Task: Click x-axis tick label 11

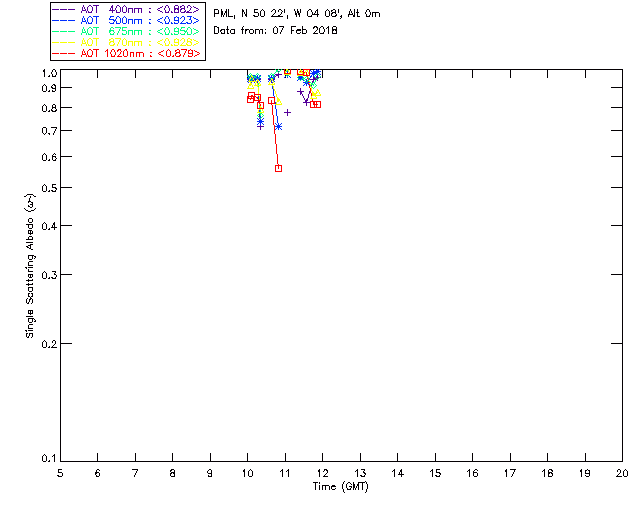Action: 285,473
